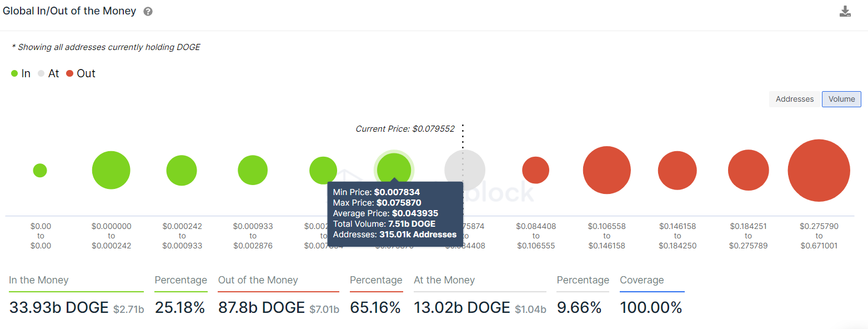Click the In the Money 33.93b DOGE value
The image size is (868, 329).
click(59, 307)
